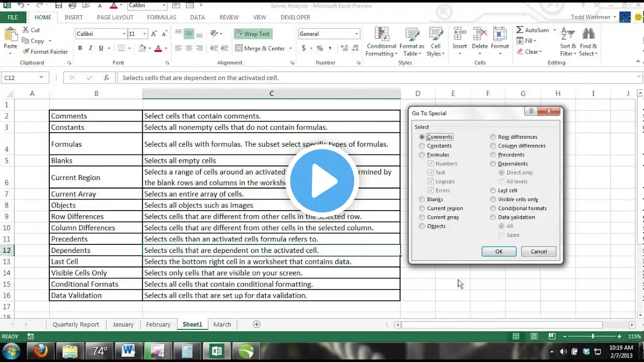
Task: Open Cell Styles gallery
Action: click(435, 41)
